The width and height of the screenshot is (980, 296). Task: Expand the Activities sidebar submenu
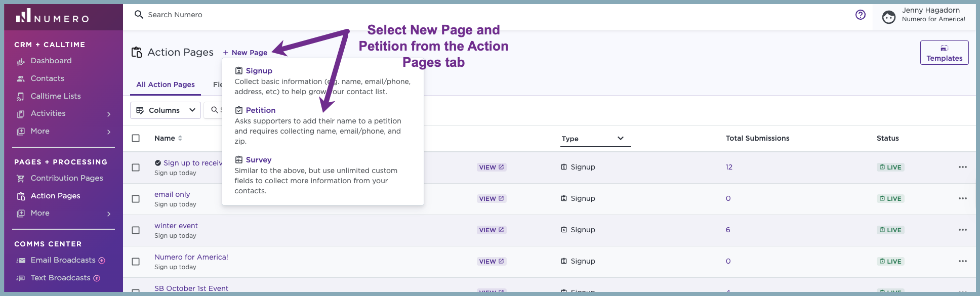pyautogui.click(x=109, y=114)
